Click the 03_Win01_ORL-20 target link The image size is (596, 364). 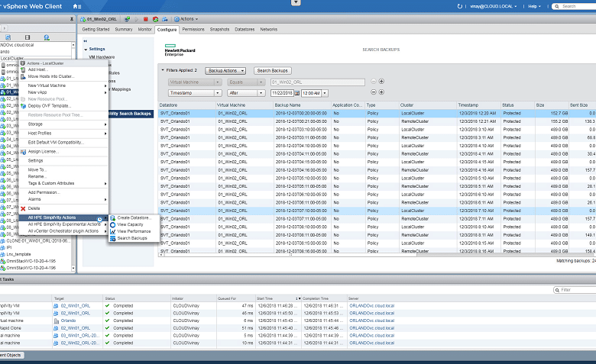79,336
